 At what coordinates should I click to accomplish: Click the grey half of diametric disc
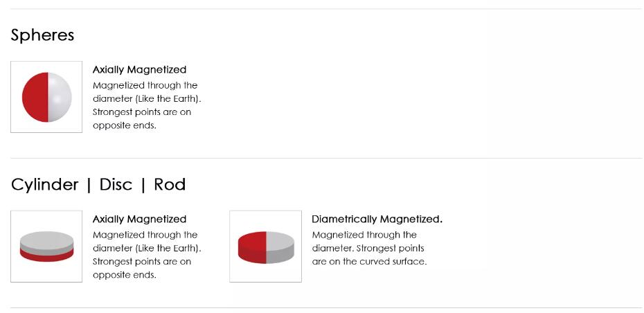click(x=280, y=247)
